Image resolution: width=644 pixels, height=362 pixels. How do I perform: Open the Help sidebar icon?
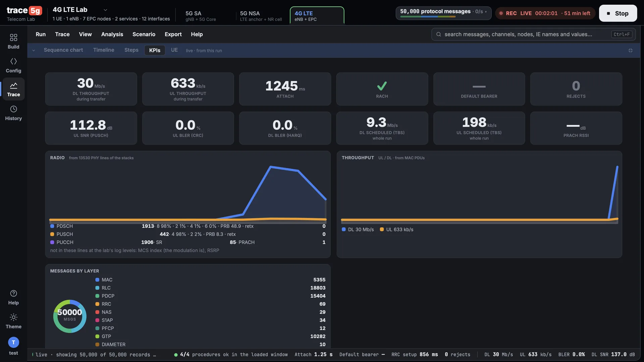tap(13, 297)
